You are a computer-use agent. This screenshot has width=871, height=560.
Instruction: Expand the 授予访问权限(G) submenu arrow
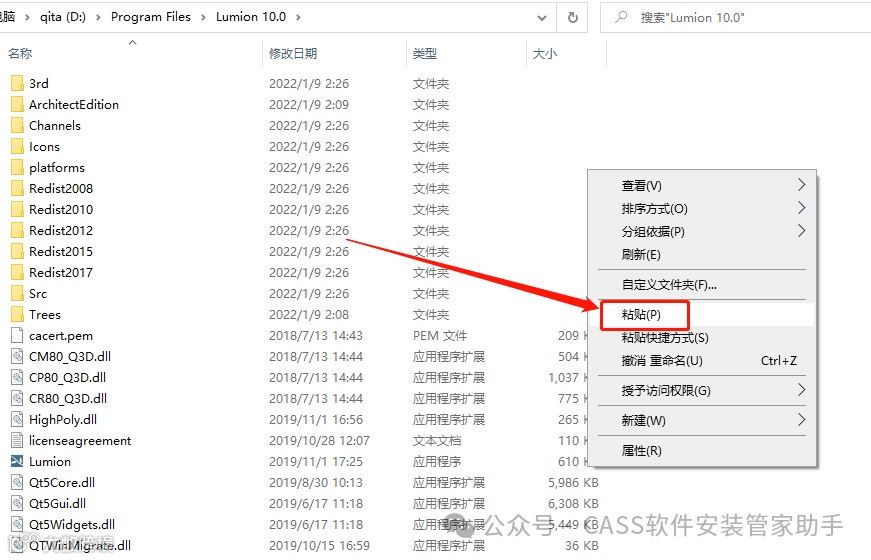(x=801, y=389)
